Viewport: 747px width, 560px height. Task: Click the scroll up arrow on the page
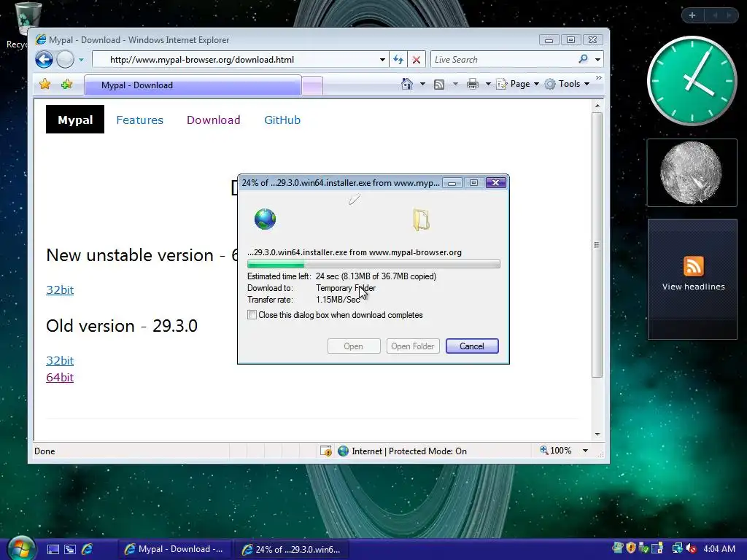click(597, 106)
